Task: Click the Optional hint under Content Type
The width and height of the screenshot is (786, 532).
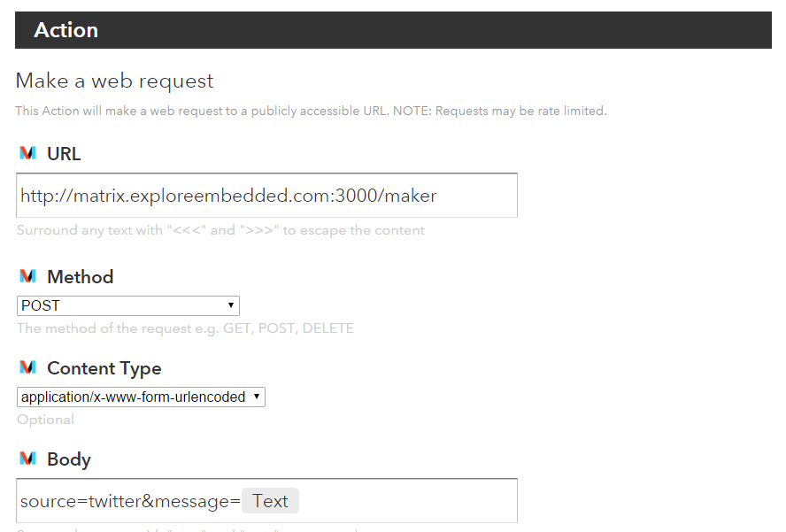Action: point(46,420)
